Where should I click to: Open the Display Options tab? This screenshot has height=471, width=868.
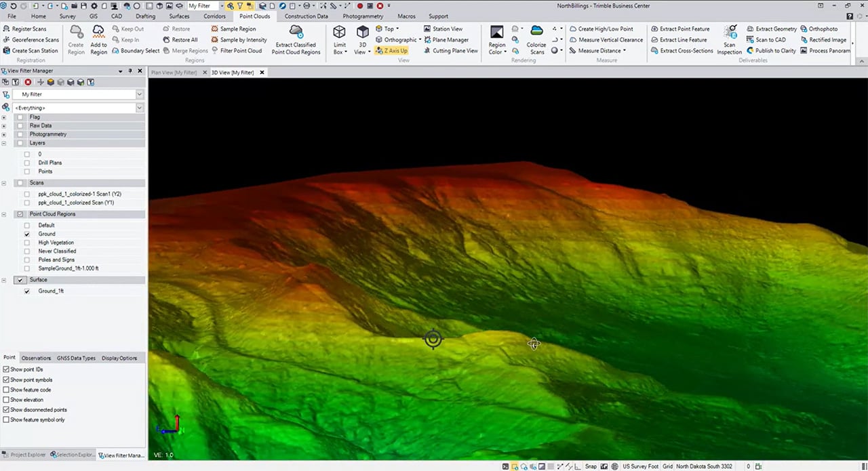tap(119, 358)
